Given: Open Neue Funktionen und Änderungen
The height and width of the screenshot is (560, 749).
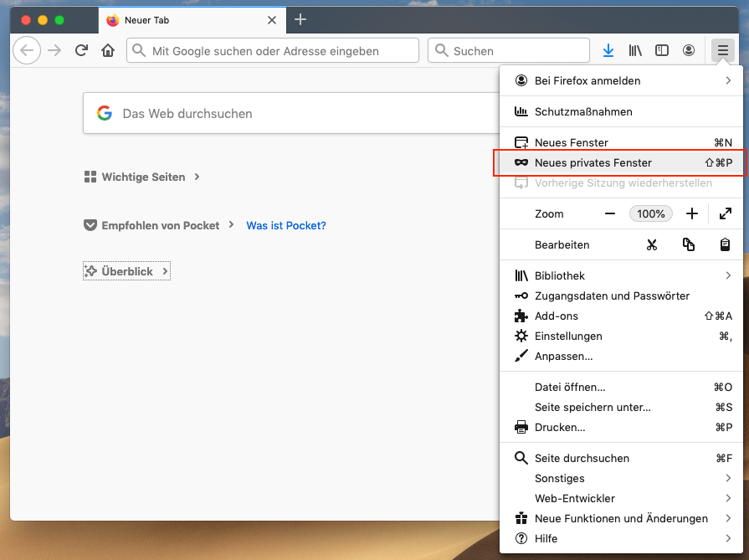Looking at the screenshot, I should coord(621,518).
